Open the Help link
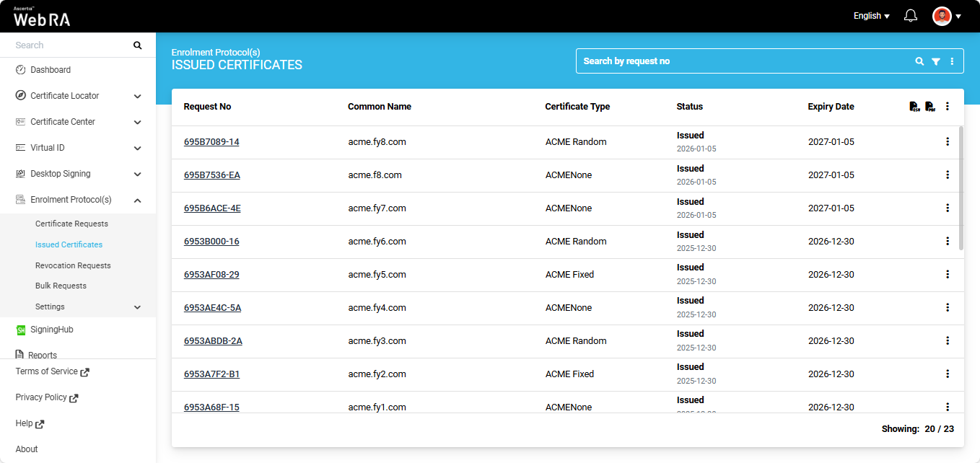 (x=30, y=424)
